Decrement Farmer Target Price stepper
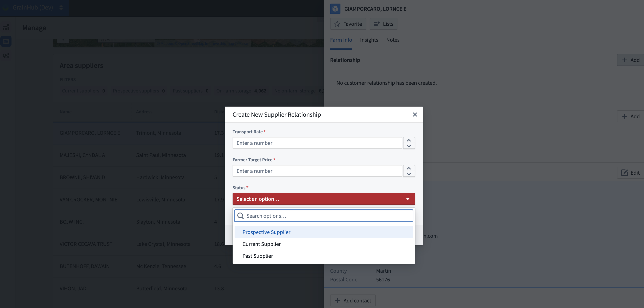The height and width of the screenshot is (308, 644). point(409,174)
